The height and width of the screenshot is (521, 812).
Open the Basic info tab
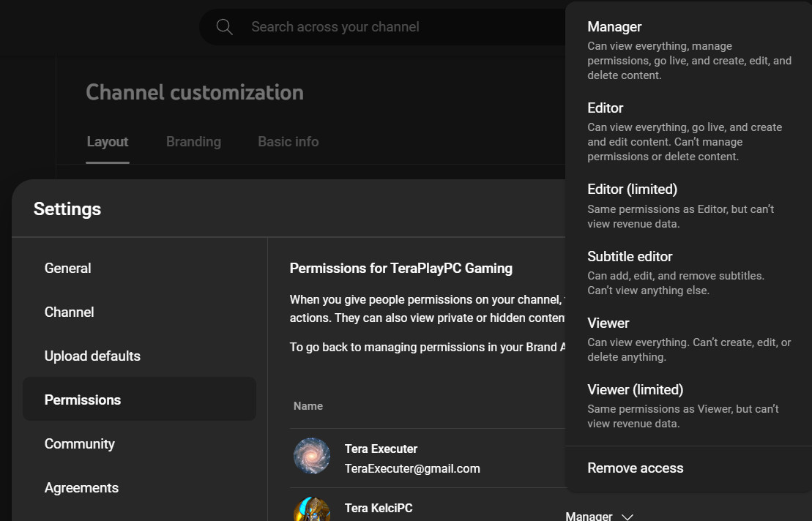[x=288, y=142]
